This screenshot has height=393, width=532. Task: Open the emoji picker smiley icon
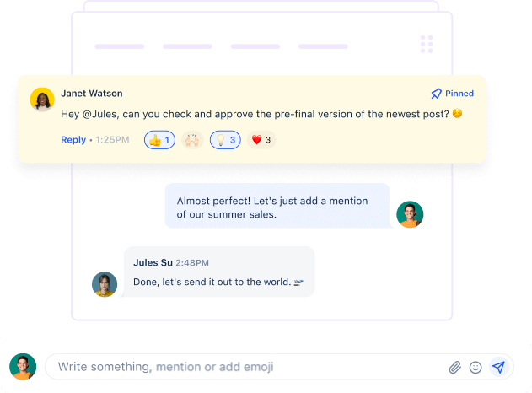pyautogui.click(x=476, y=367)
